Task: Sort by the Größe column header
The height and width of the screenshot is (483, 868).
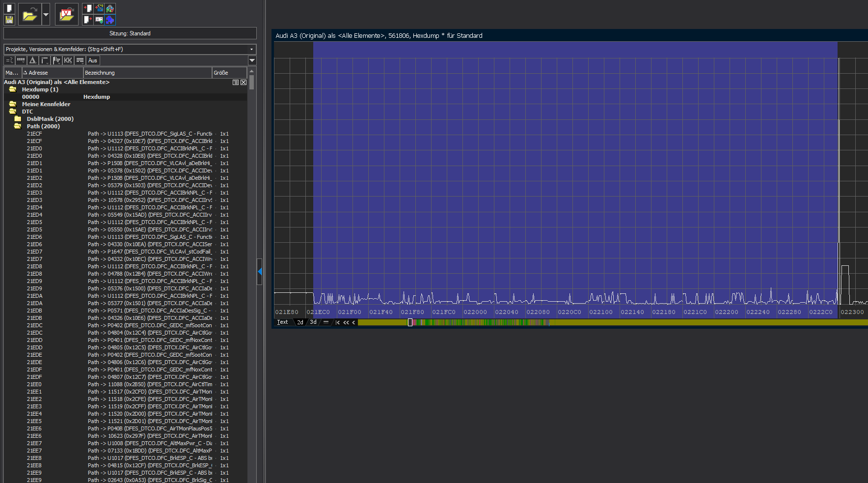Action: 229,73
